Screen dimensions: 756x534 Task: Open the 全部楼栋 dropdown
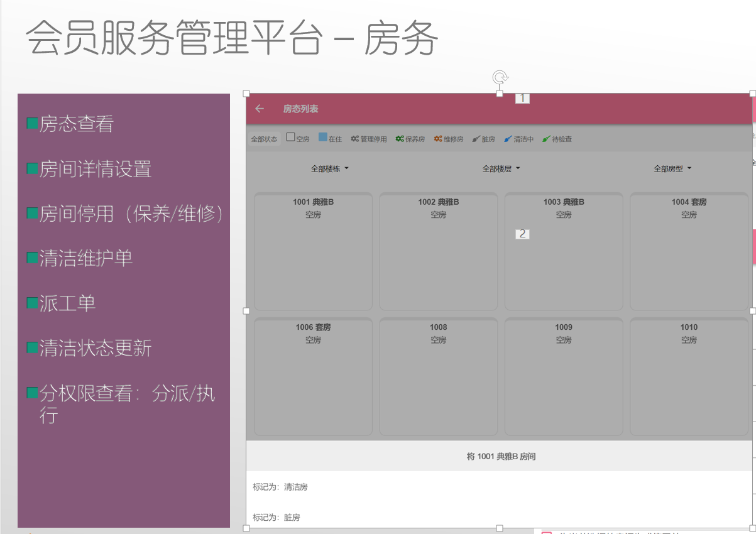click(330, 169)
